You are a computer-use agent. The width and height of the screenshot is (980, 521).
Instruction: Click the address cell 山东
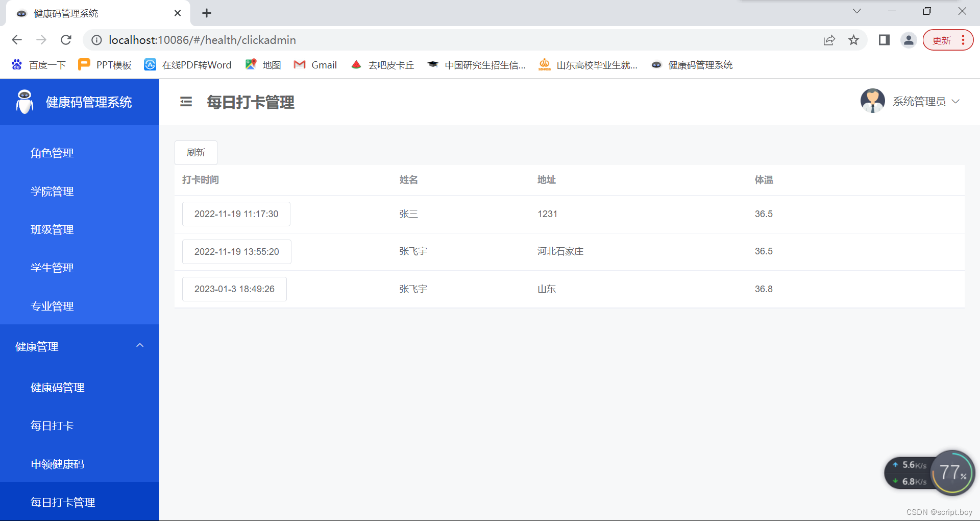point(547,289)
